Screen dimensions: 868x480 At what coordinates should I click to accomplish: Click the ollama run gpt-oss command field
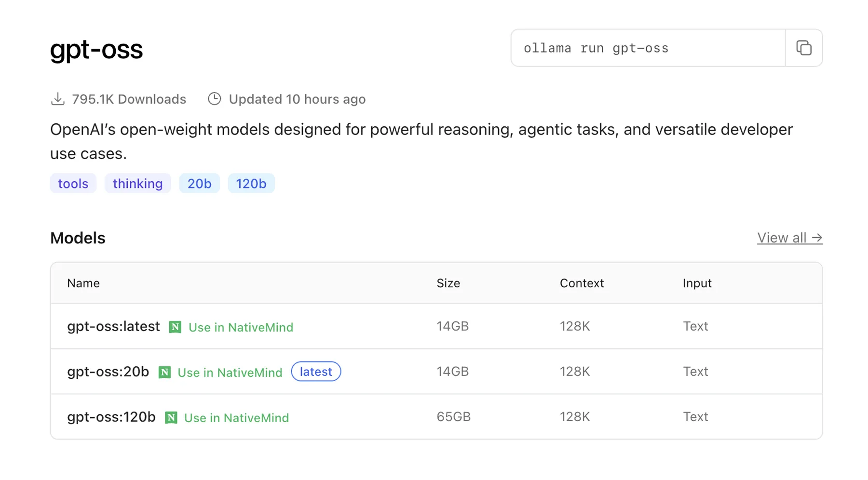[x=648, y=48]
